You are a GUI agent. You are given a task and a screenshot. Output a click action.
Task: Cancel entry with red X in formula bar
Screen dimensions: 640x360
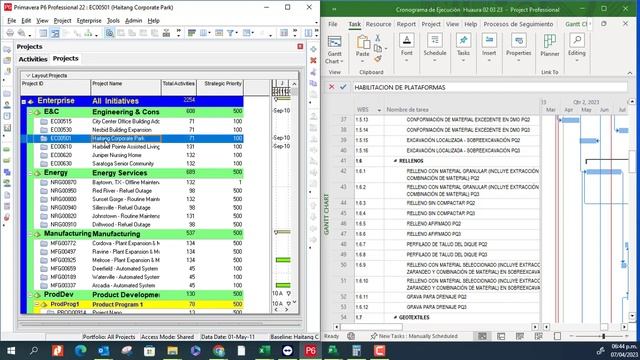click(x=331, y=87)
